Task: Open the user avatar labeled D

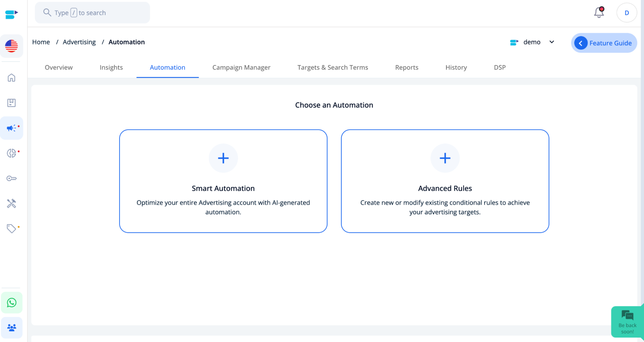Action: point(626,13)
